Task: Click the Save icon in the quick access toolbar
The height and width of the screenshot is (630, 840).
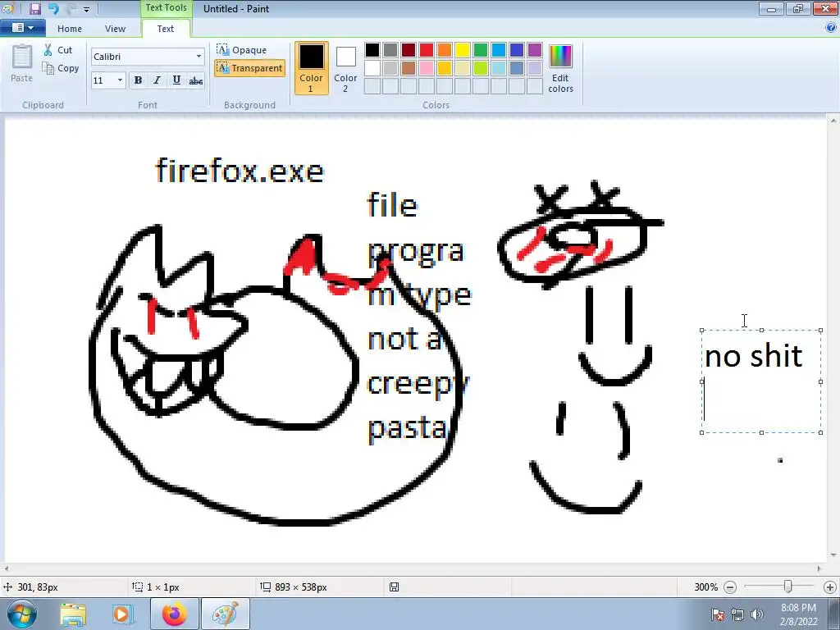Action: (x=34, y=8)
